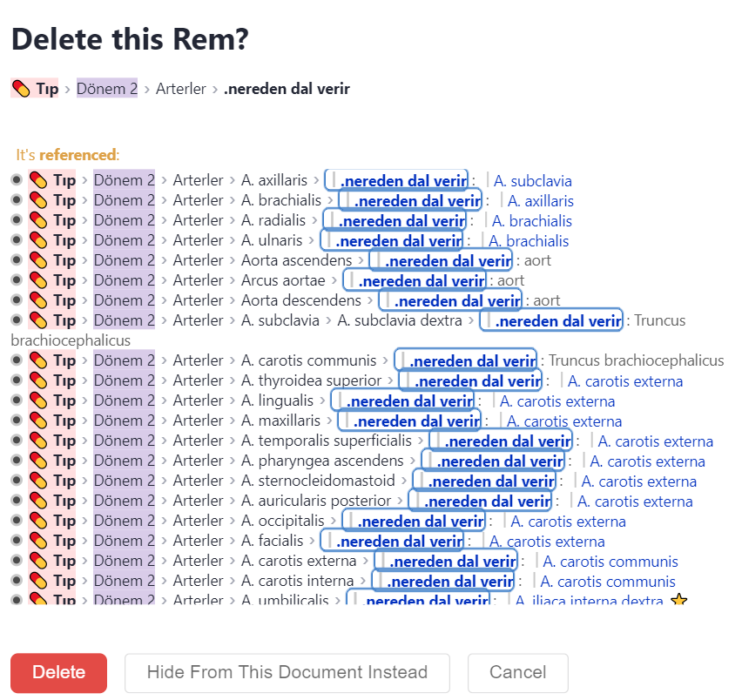Click the star icon beside A. iliaca interna dextra
The height and width of the screenshot is (700, 742).
tap(679, 600)
